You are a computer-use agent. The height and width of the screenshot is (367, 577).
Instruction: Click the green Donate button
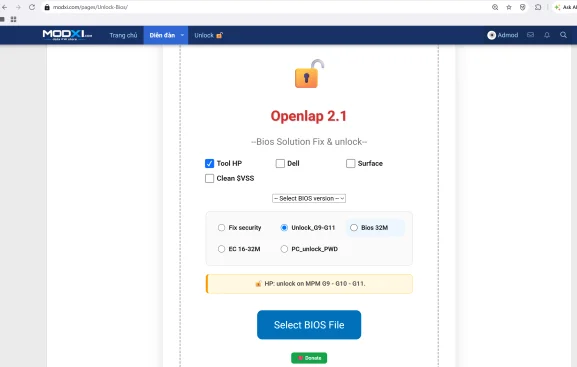coord(309,358)
